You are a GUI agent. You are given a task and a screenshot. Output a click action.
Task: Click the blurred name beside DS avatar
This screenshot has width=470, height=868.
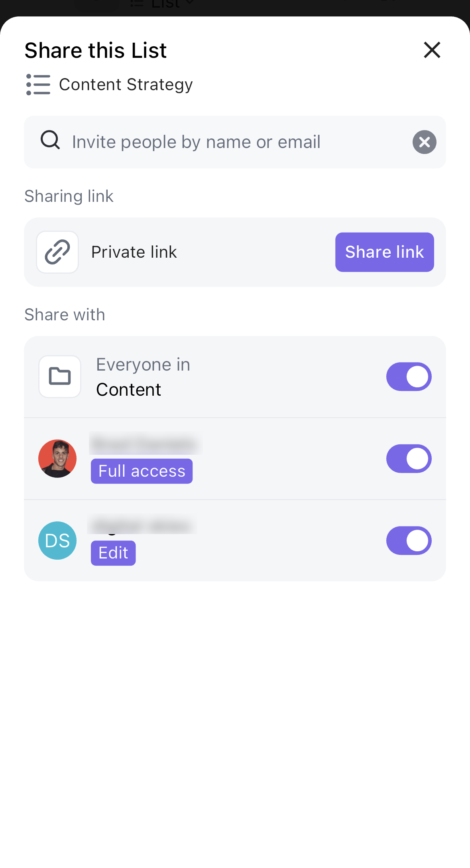click(142, 525)
